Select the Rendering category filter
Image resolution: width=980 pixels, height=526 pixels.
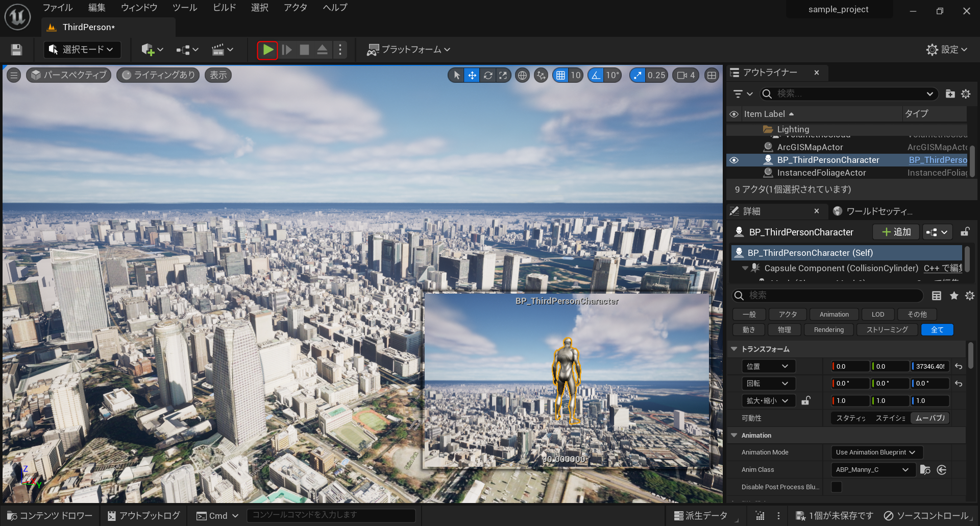point(829,330)
